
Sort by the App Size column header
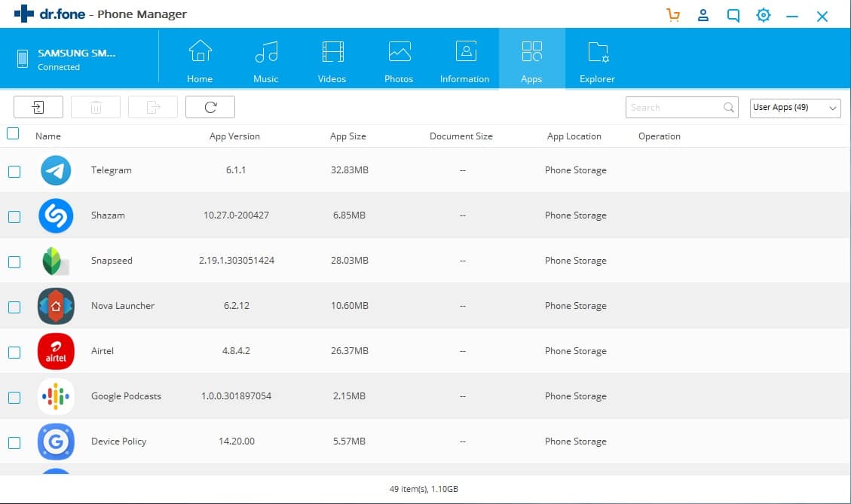point(348,136)
